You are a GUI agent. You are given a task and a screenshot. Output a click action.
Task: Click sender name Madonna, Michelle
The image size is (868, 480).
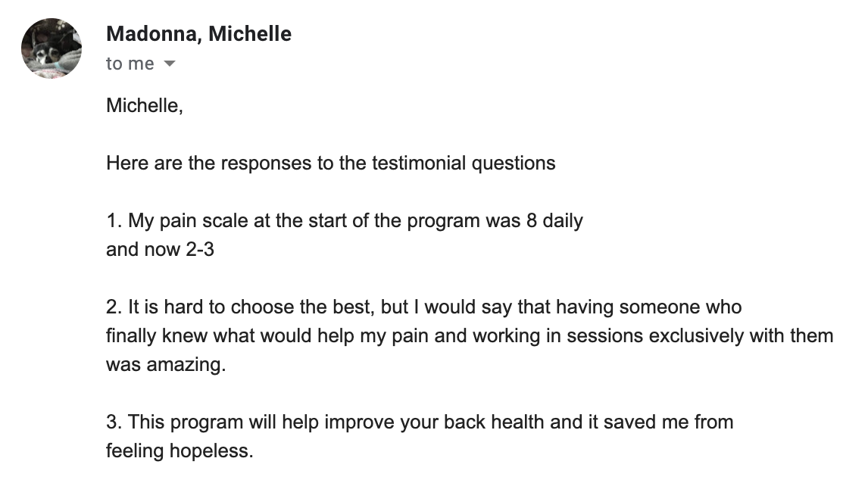coord(198,34)
